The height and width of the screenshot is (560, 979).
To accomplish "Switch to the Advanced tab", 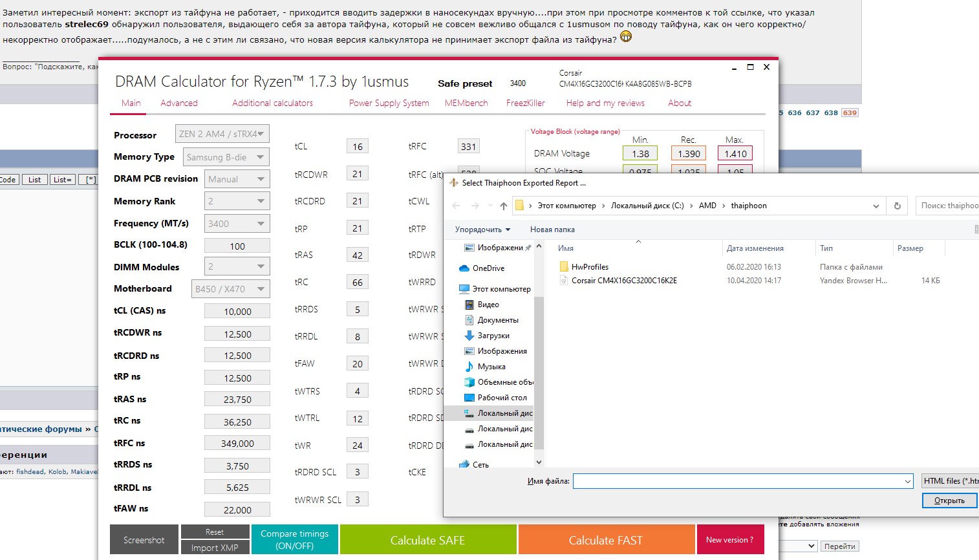I will [x=179, y=103].
